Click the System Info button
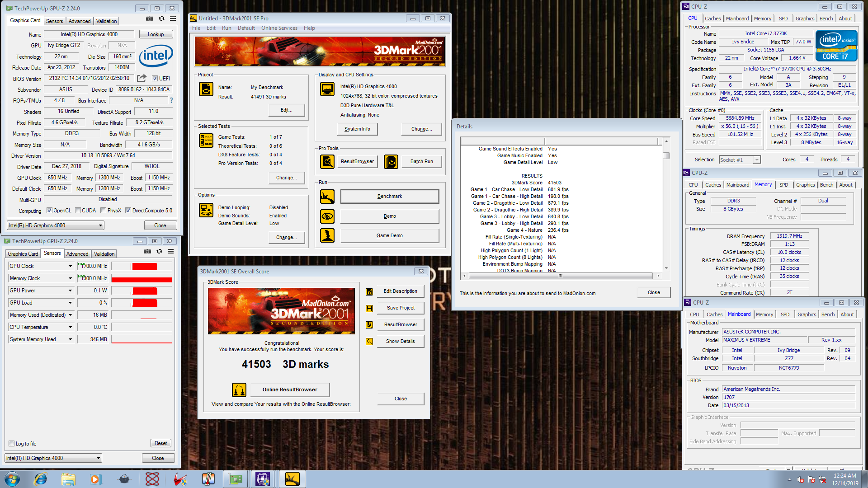Viewport: 868px width, 488px height. click(357, 129)
